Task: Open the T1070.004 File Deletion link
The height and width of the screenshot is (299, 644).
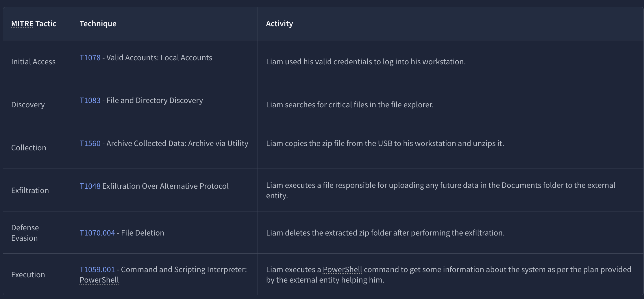Action: 97,233
